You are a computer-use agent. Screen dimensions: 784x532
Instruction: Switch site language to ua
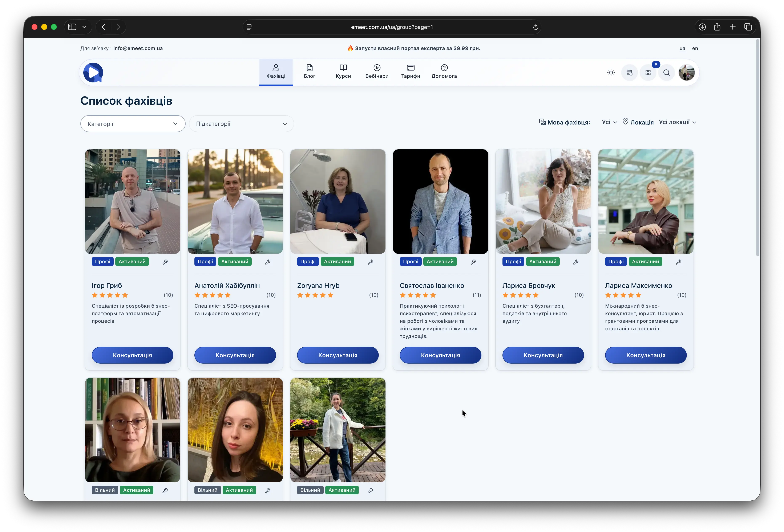click(682, 48)
